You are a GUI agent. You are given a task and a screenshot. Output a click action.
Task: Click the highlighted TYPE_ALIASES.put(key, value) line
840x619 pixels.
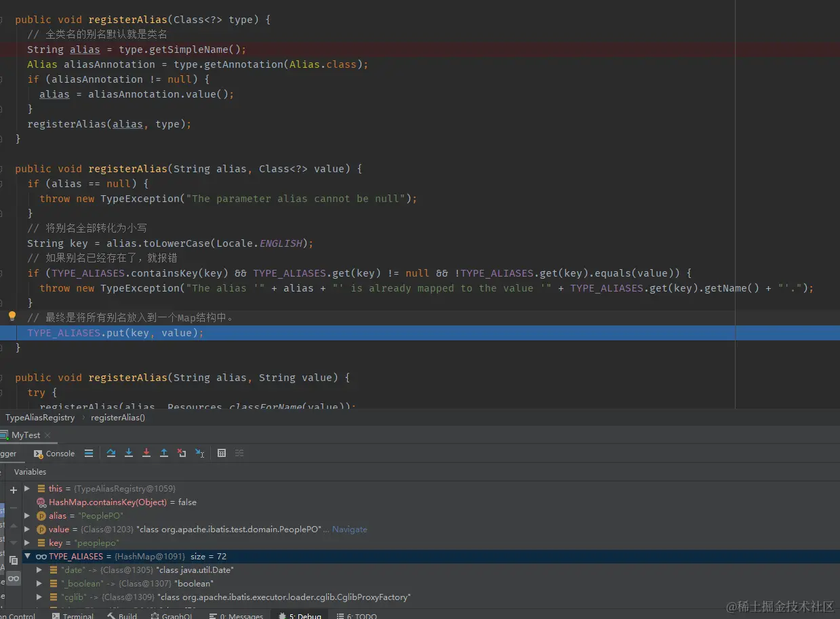pos(420,333)
